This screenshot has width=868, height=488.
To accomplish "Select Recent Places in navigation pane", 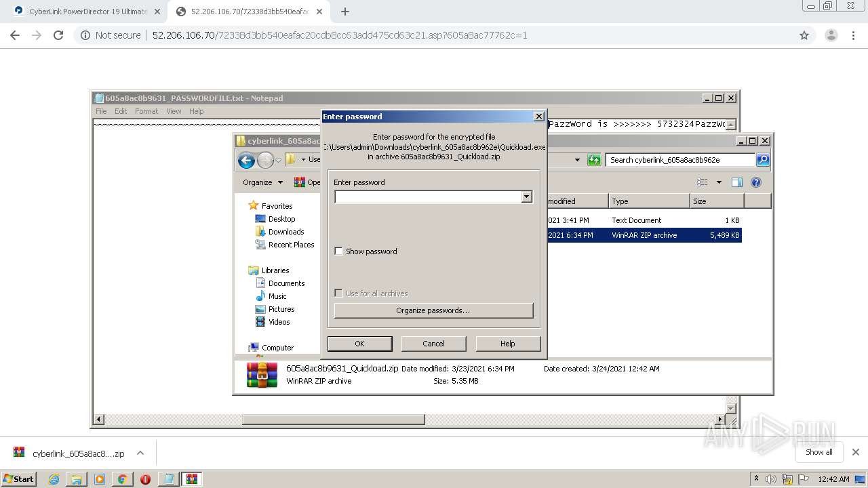I will pyautogui.click(x=291, y=245).
